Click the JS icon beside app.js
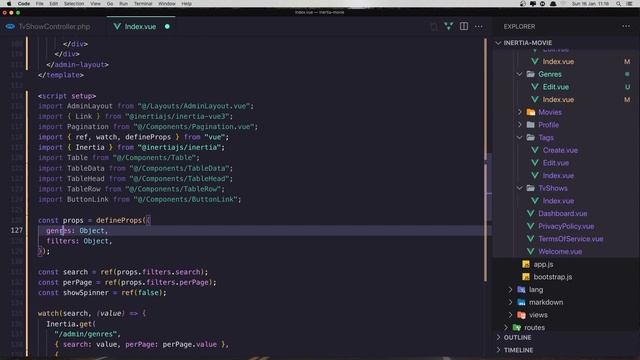 [x=526, y=264]
